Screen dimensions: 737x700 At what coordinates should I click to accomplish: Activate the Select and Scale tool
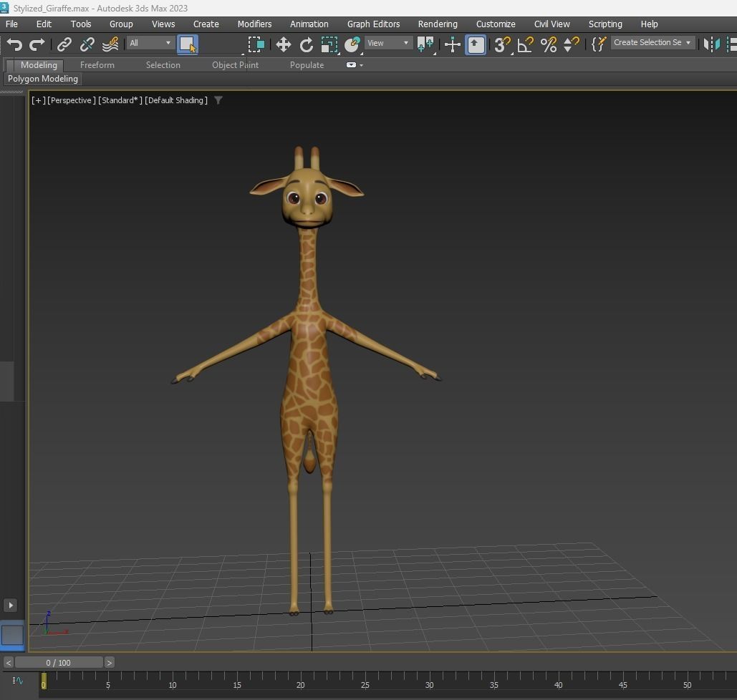pos(329,44)
